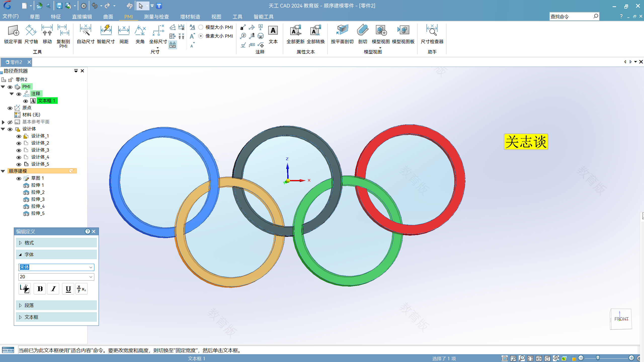Click the 查找命令 search field
The image size is (644, 362).
click(x=571, y=16)
